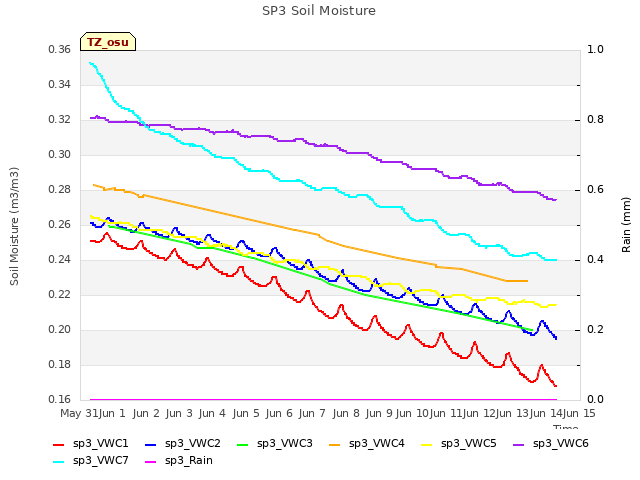Click the TZ_osu annotation label
The image size is (640, 480).
(x=108, y=42)
